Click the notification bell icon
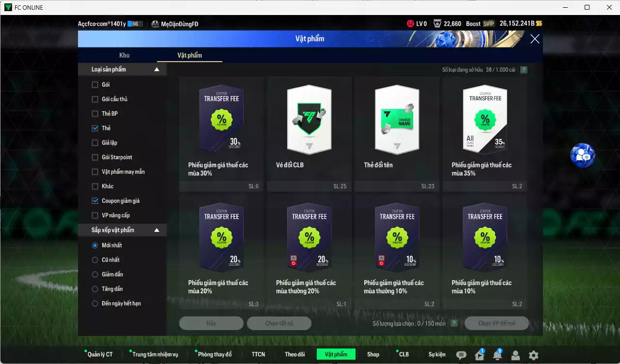This screenshot has width=620, height=364. click(x=497, y=355)
